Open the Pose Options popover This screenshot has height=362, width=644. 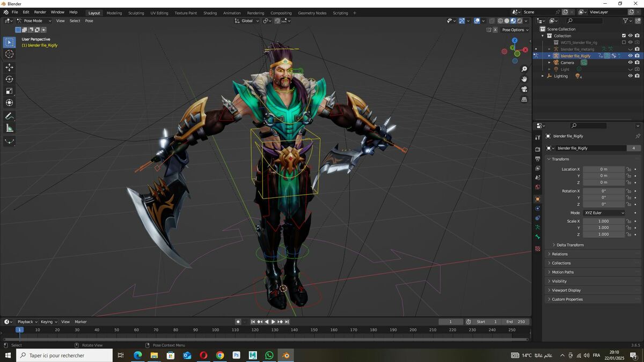point(515,29)
